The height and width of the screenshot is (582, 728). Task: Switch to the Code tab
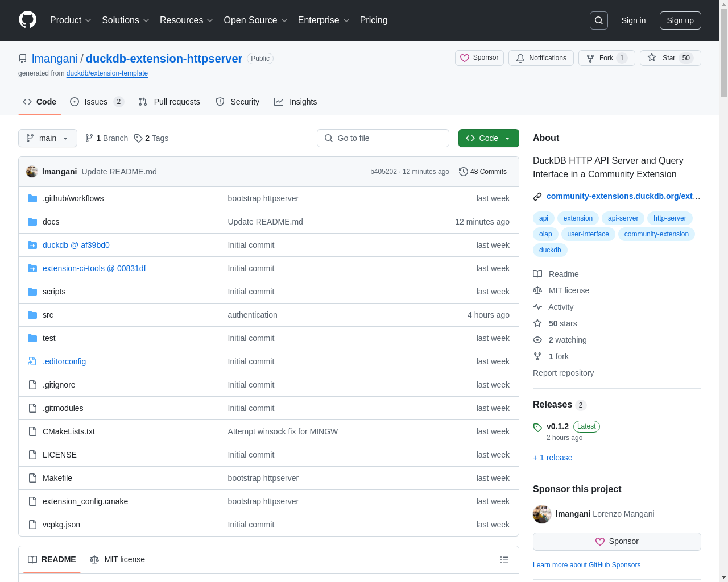(x=39, y=102)
